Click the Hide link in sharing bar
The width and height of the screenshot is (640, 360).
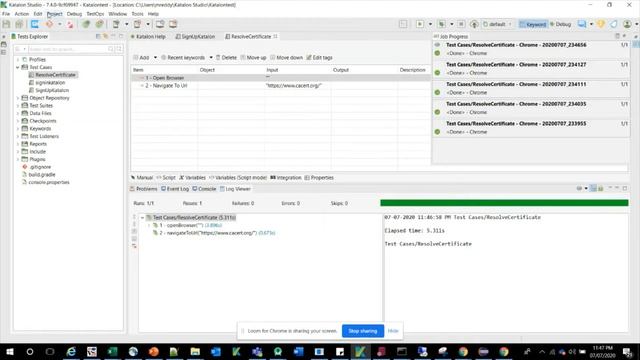tap(393, 331)
